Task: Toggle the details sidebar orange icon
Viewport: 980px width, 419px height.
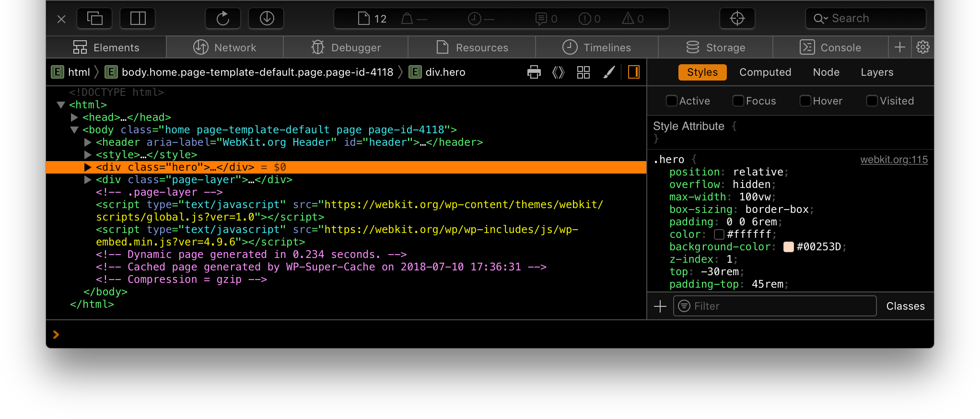Action: click(634, 72)
